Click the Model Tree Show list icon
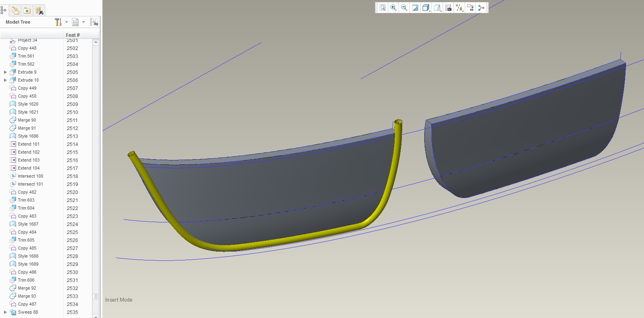Screen dimensions: 644x318 click(75, 22)
